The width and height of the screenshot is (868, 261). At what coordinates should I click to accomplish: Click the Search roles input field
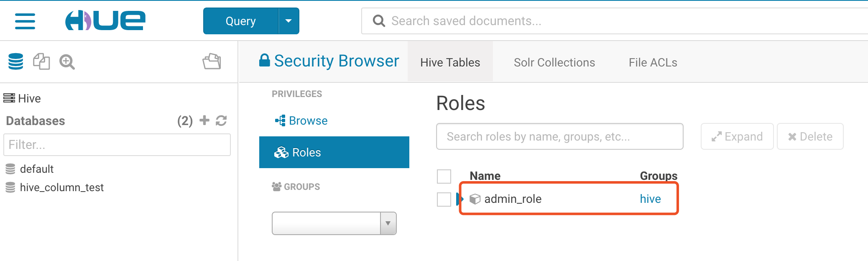(x=559, y=136)
